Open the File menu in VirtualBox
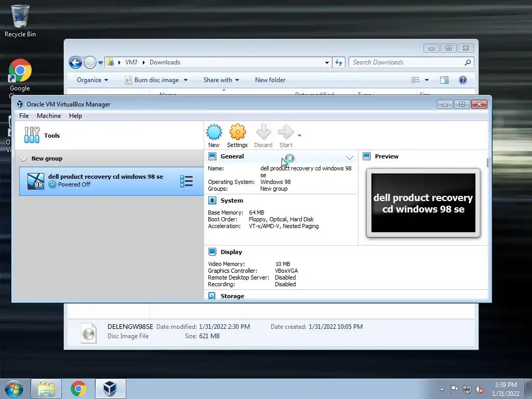 (24, 116)
